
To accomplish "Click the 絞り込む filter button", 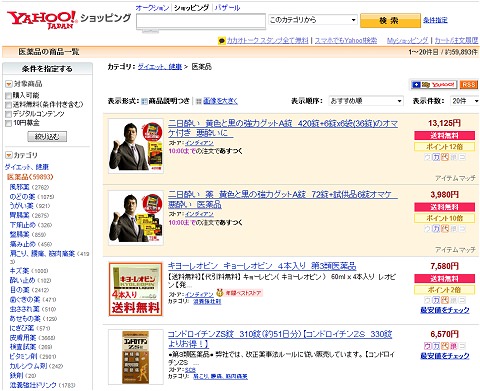I will 47,137.
